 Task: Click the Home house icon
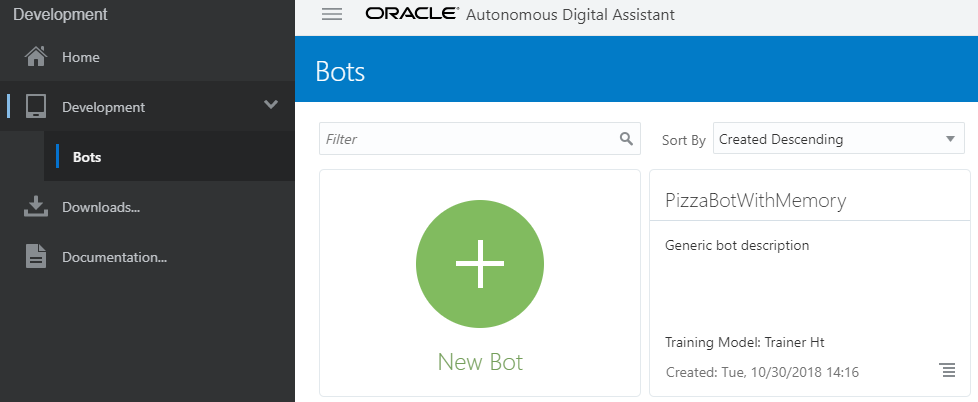click(36, 57)
